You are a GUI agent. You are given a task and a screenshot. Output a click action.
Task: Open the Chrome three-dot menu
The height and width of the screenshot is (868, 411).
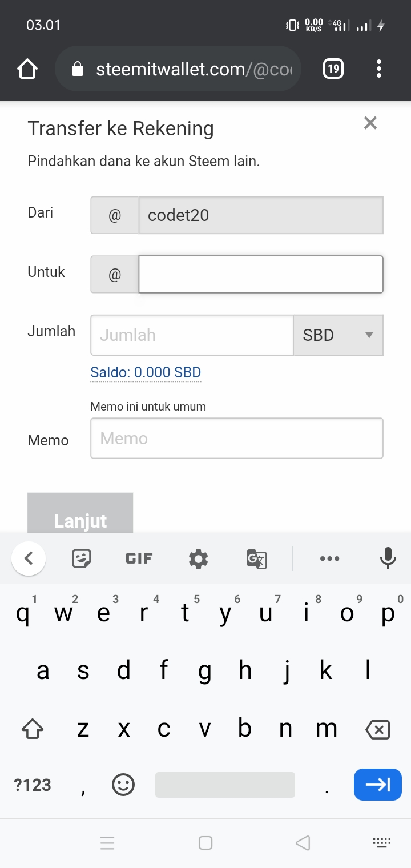coord(379,69)
